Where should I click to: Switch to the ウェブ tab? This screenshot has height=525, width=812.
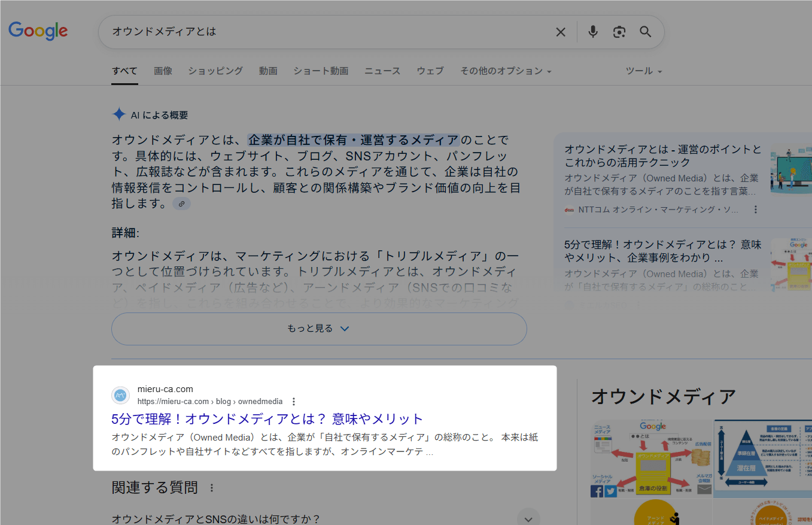tap(430, 71)
